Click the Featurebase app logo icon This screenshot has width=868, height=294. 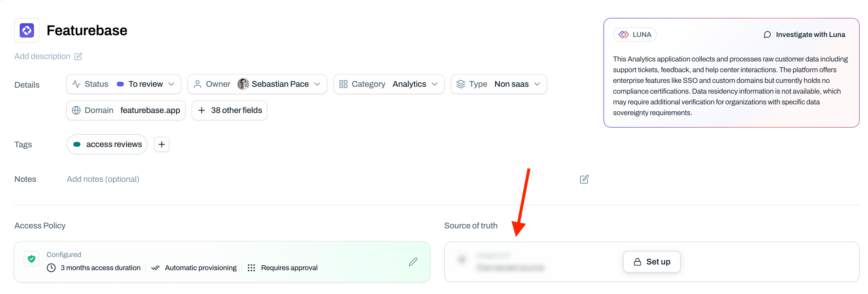pos(27,30)
